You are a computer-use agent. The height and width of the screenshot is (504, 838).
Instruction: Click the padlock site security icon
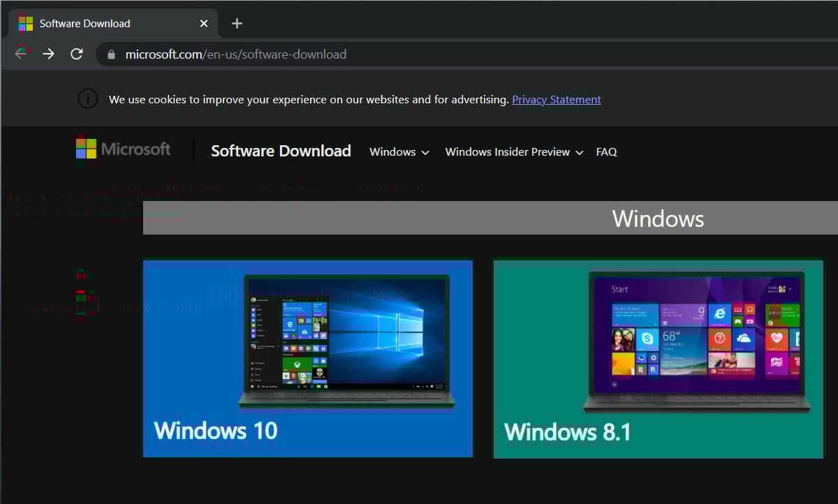point(111,54)
